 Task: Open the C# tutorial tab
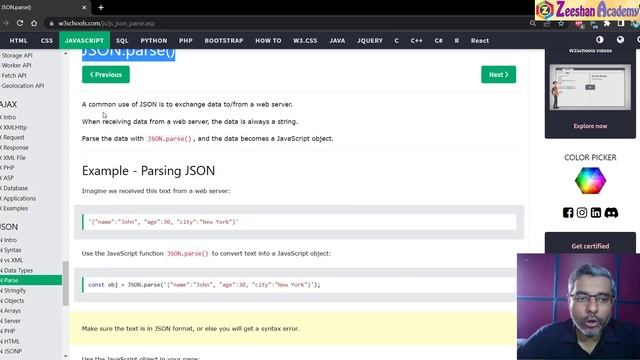(x=438, y=40)
